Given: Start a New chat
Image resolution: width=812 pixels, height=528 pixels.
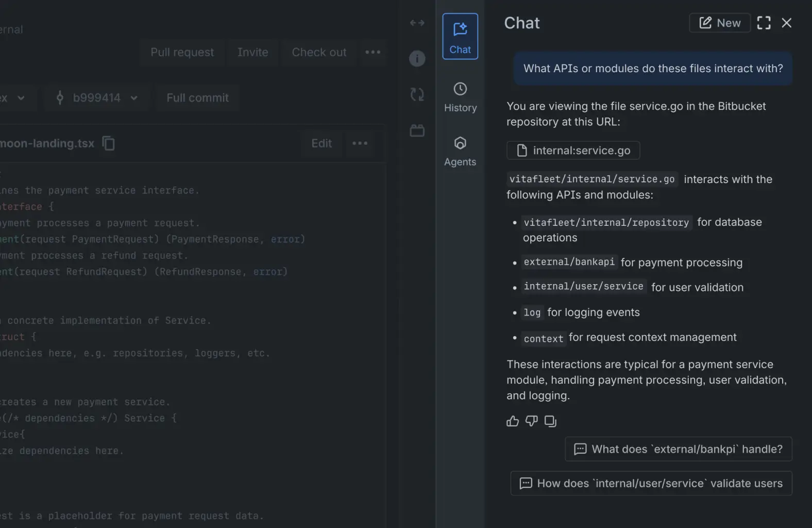Looking at the screenshot, I should (719, 23).
